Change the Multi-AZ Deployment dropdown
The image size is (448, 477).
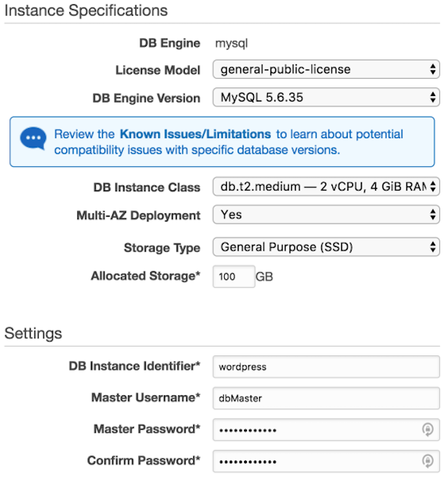pyautogui.click(x=326, y=214)
